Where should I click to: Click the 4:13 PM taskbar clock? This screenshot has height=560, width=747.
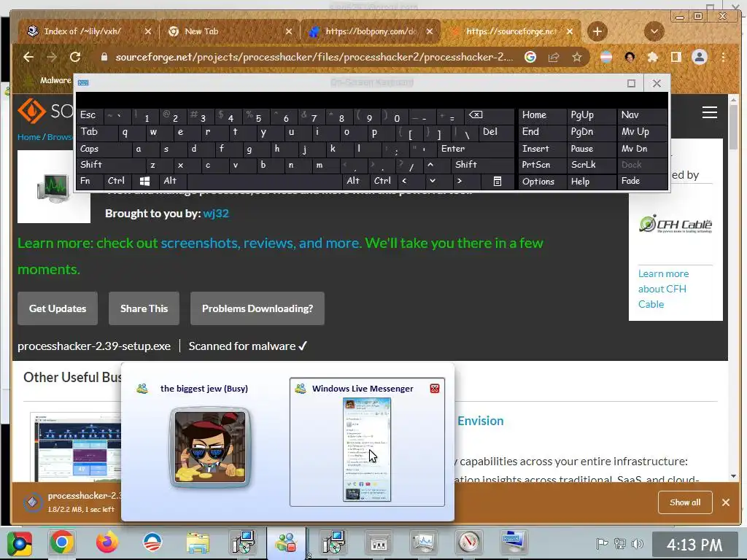pyautogui.click(x=694, y=544)
